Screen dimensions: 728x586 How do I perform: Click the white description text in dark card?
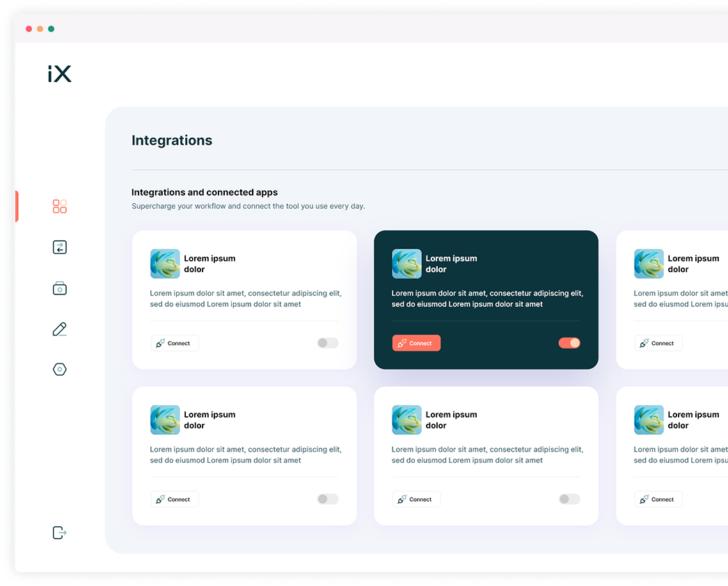487,299
